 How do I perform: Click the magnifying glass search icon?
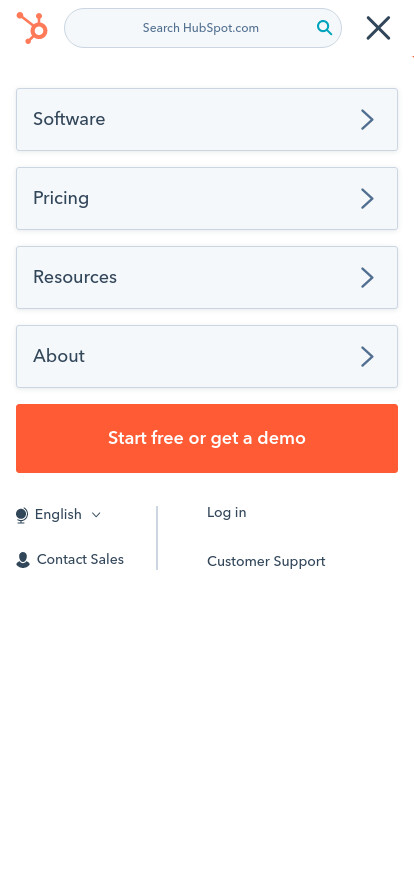click(x=324, y=27)
